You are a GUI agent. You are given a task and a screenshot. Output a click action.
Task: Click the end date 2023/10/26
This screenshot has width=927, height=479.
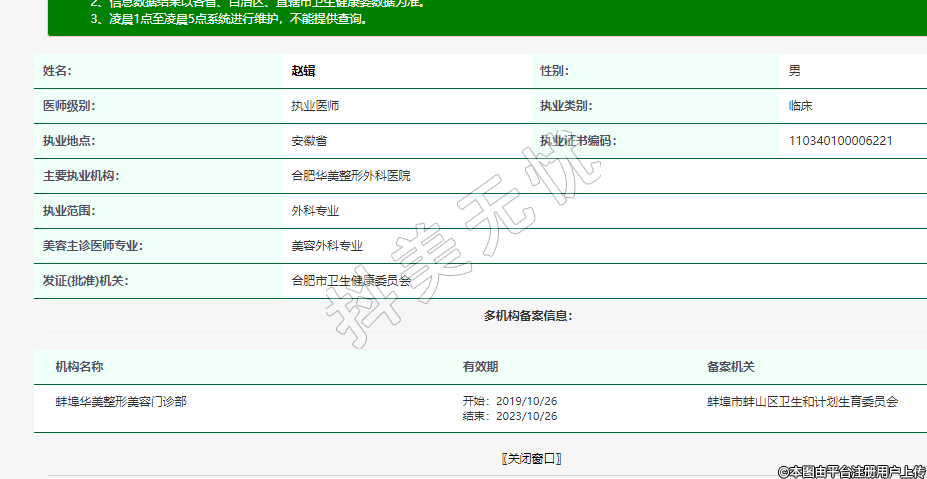[x=526, y=416]
